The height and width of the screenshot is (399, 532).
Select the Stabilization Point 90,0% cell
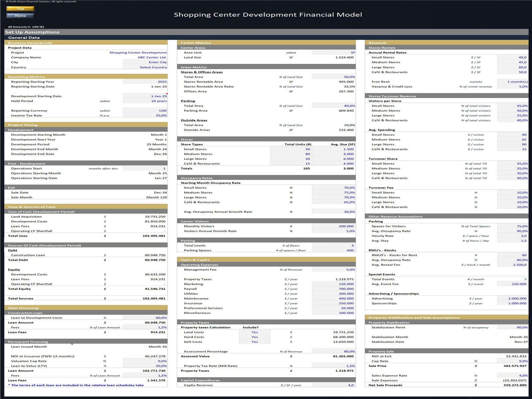coord(513,328)
